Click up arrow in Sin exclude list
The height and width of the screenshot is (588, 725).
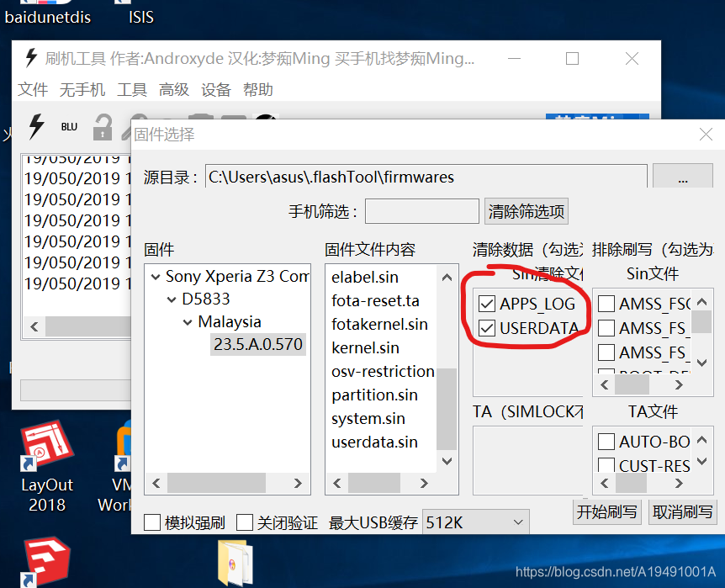[x=702, y=302]
